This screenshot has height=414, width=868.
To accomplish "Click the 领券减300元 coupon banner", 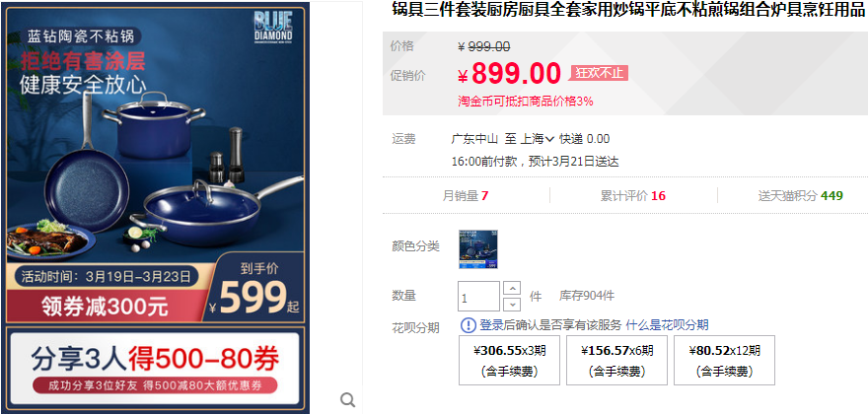I will [106, 307].
